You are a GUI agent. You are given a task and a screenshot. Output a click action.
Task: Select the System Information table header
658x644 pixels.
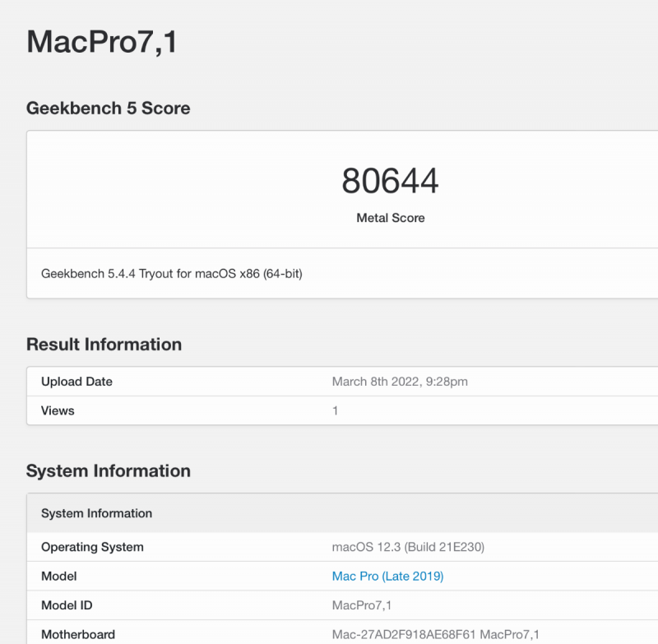pos(96,513)
